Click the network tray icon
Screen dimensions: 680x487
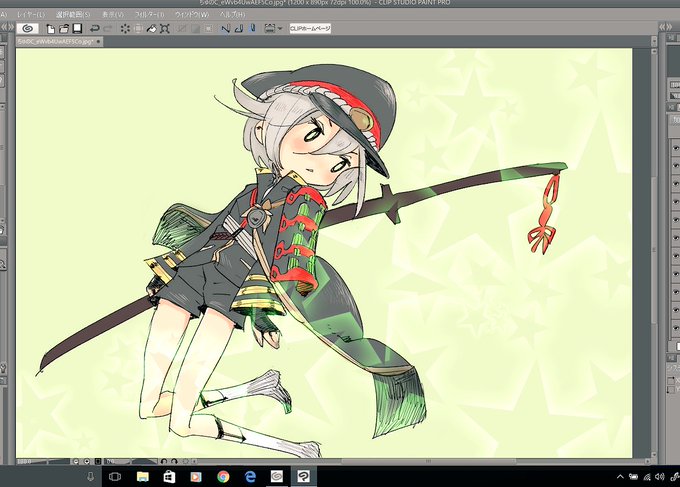coord(647,477)
